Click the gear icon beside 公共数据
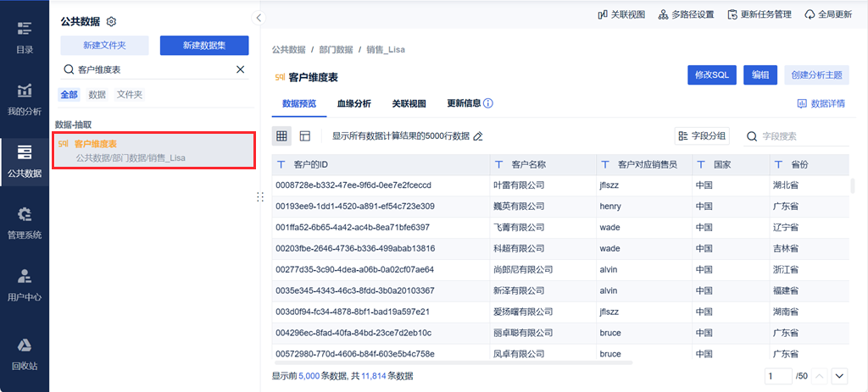This screenshot has height=392, width=868. pos(111,21)
